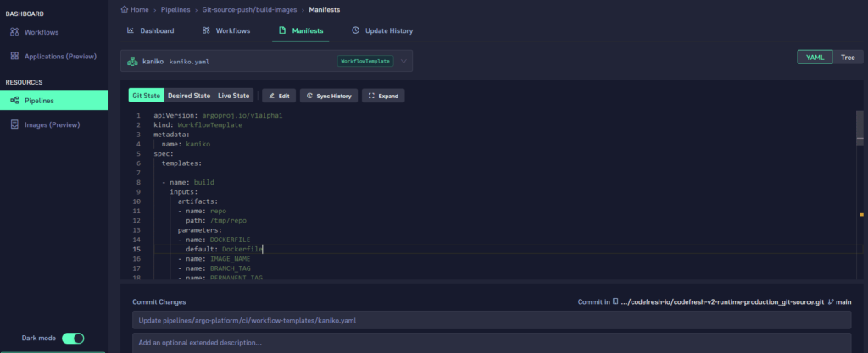Click the Sync History button
The width and height of the screenshot is (868, 353).
(327, 96)
